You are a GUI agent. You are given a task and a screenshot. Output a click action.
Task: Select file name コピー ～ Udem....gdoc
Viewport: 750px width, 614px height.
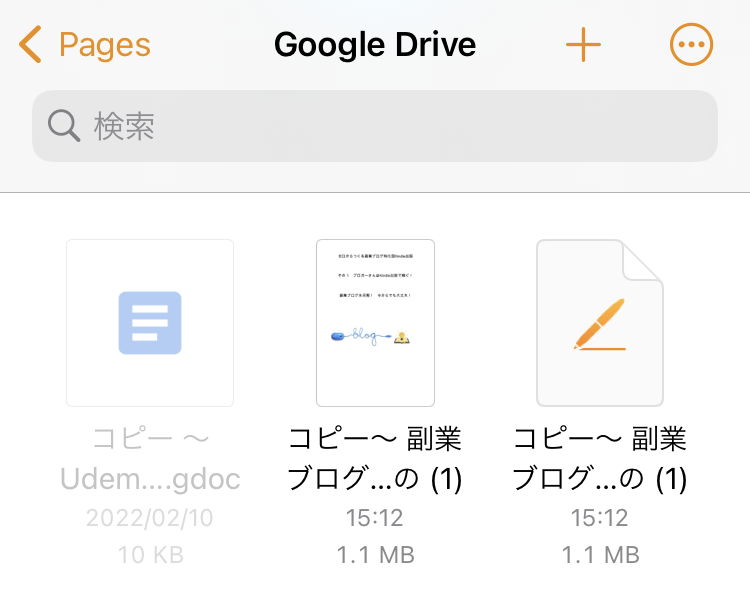point(150,458)
